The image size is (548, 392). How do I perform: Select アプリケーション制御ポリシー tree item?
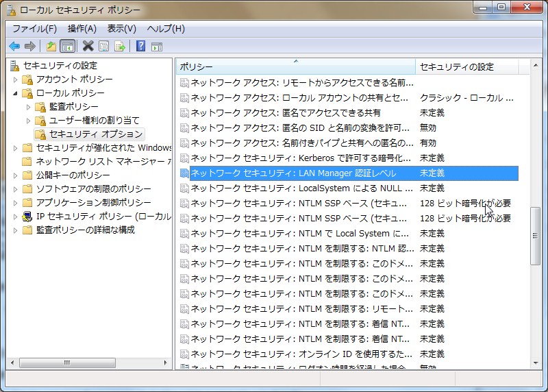(x=94, y=203)
